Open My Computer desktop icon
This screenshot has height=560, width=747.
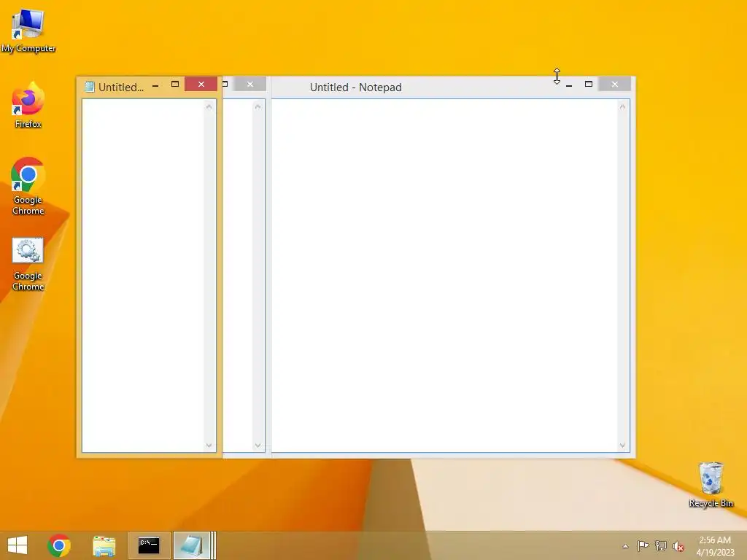28,31
